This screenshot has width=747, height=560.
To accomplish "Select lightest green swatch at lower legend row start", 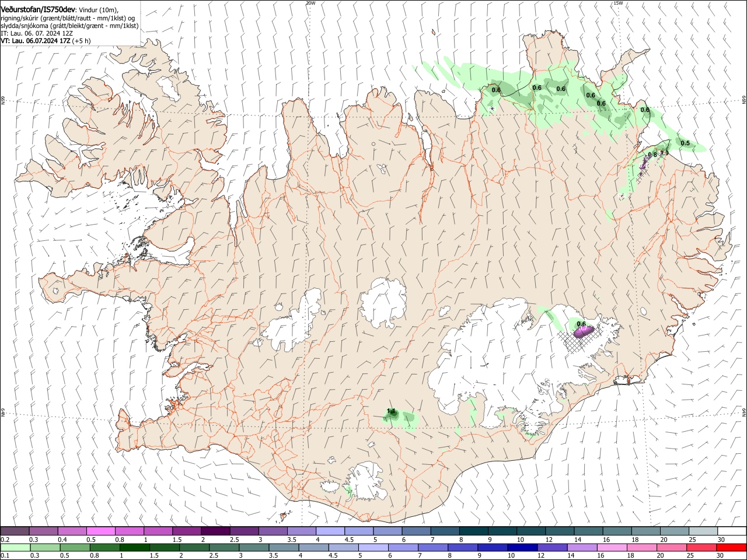I will click(15, 547).
